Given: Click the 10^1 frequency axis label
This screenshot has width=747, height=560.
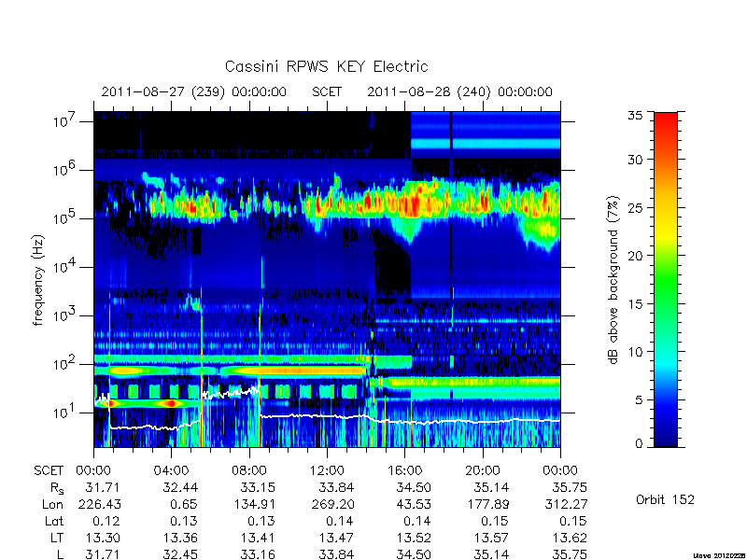Looking at the screenshot, I should point(63,413).
